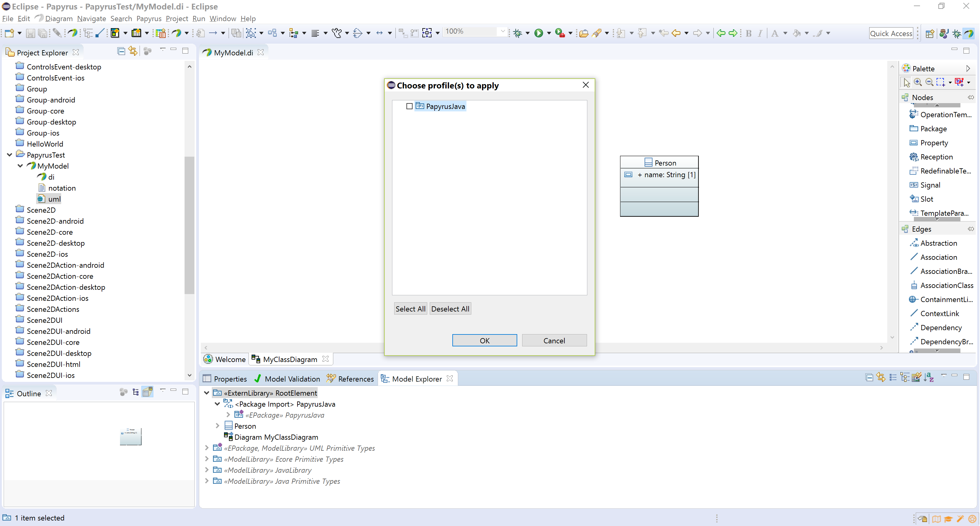Click the Italic font style icon
Screen dimensions: 980x526
760,33
